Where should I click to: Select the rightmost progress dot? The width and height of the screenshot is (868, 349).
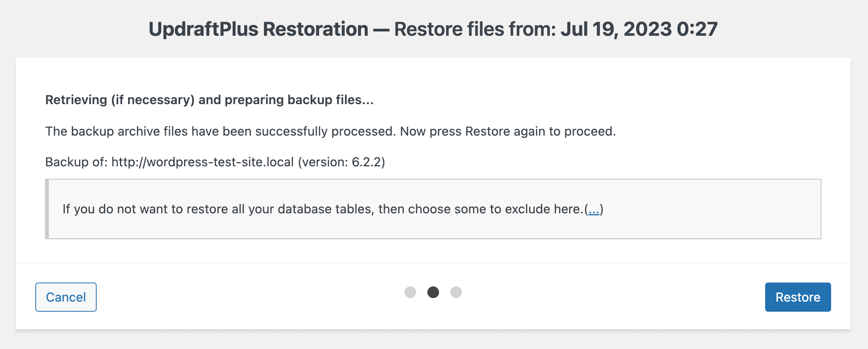456,292
